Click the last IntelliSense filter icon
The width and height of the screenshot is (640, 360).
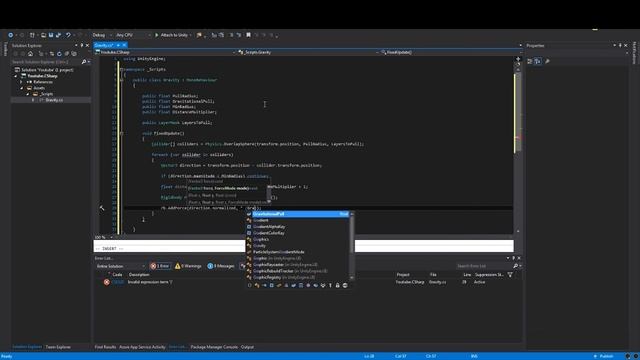click(x=345, y=285)
